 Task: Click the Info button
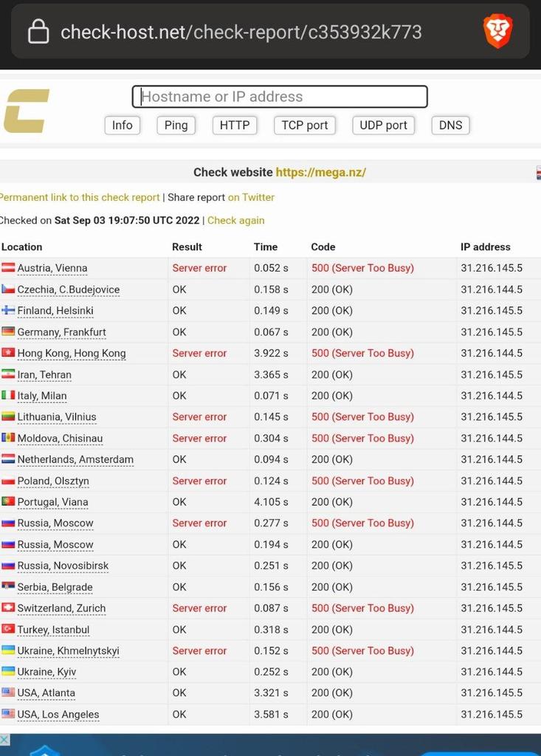(x=122, y=126)
